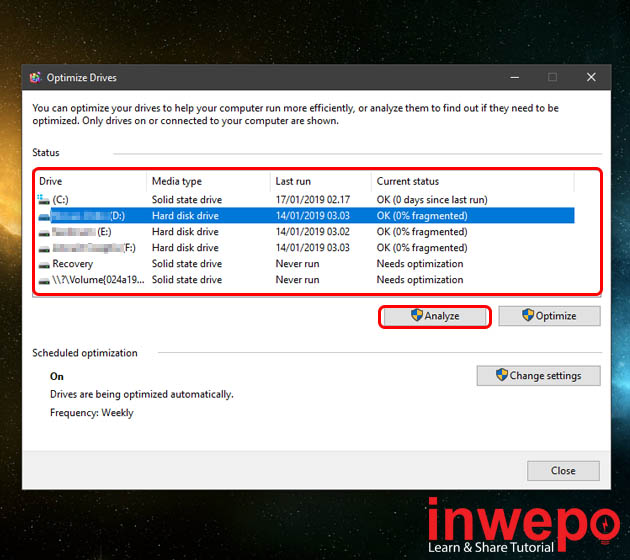Click the 'Frequency: Weekly' text
The image size is (630, 560).
(92, 413)
